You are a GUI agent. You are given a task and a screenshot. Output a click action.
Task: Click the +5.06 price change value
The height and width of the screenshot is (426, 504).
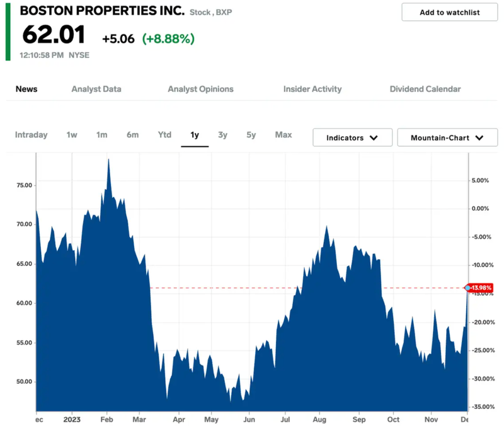pos(118,38)
